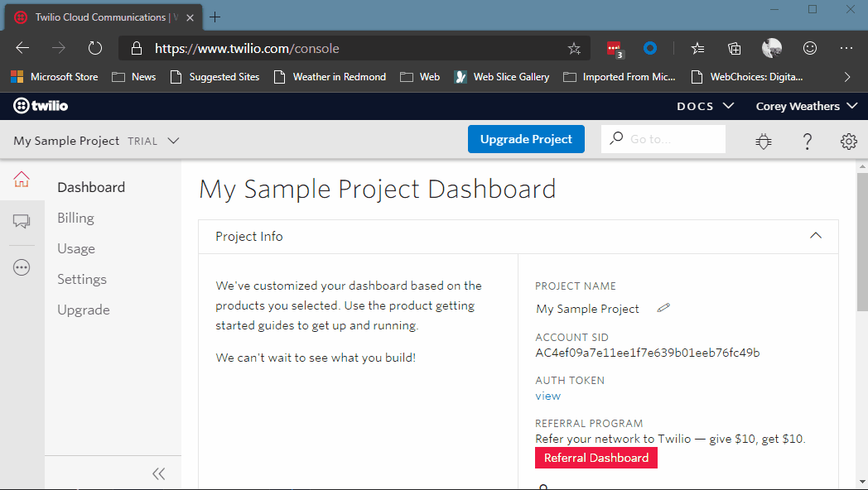Image resolution: width=868 pixels, height=490 pixels.
Task: Click the Referral Dashboard button
Action: (596, 458)
